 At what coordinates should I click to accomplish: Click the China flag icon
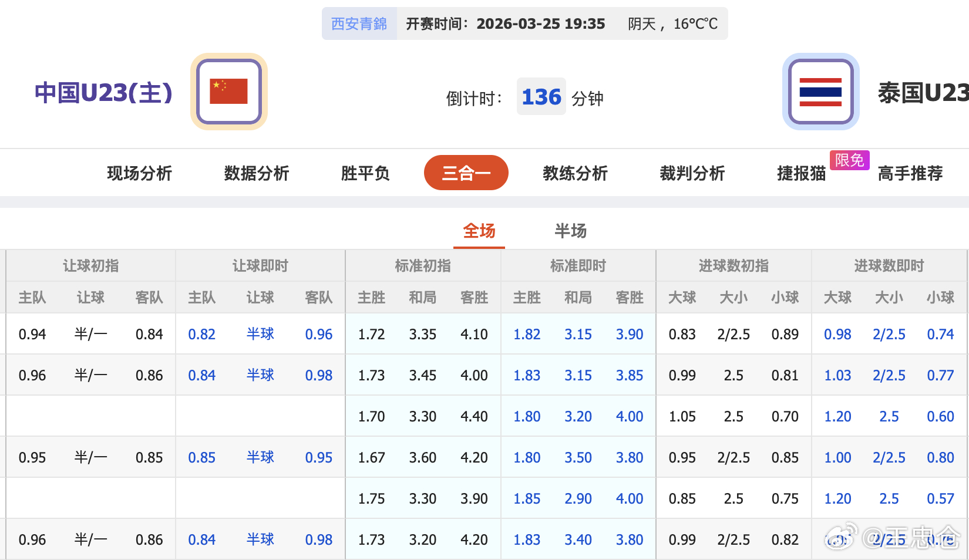pyautogui.click(x=228, y=91)
